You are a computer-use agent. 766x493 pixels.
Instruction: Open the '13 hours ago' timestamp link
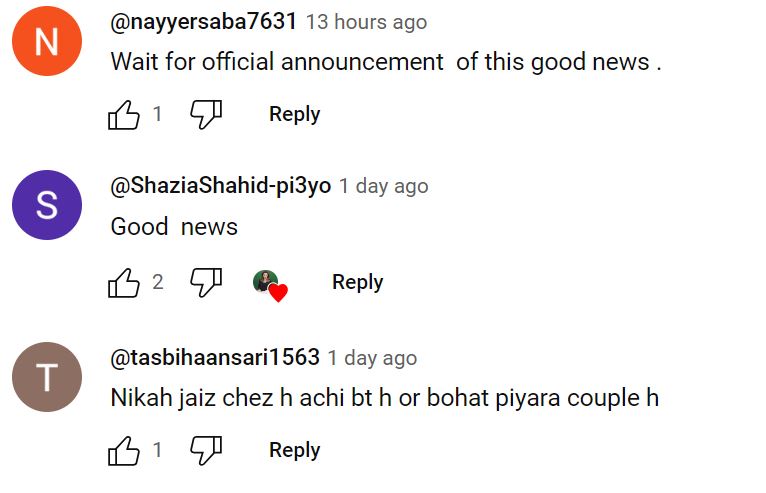pos(366,22)
